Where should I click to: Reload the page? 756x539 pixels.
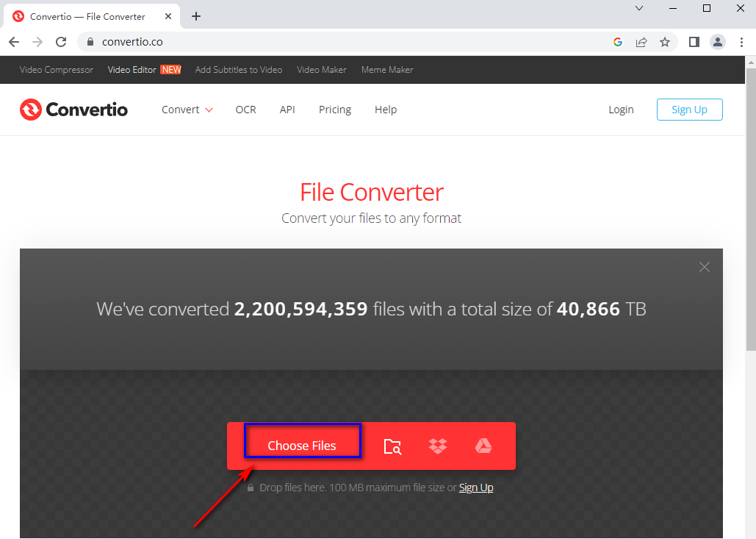pos(61,42)
